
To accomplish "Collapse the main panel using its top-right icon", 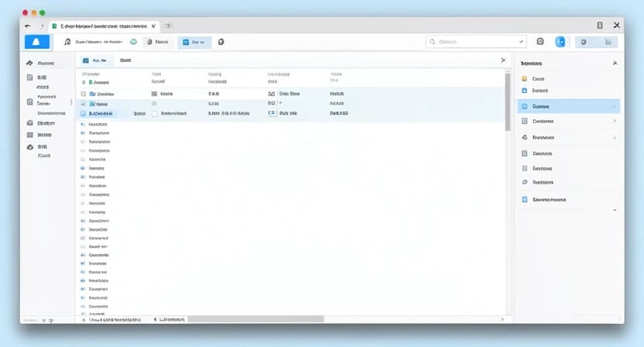I will pos(503,60).
